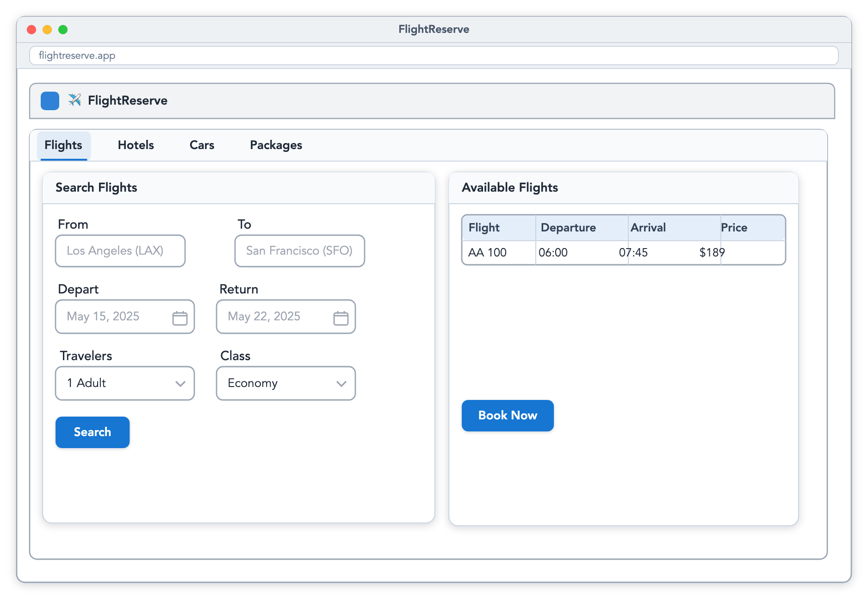Viewport: 868px width, 599px height.
Task: Open the Packages tab
Action: (x=276, y=145)
